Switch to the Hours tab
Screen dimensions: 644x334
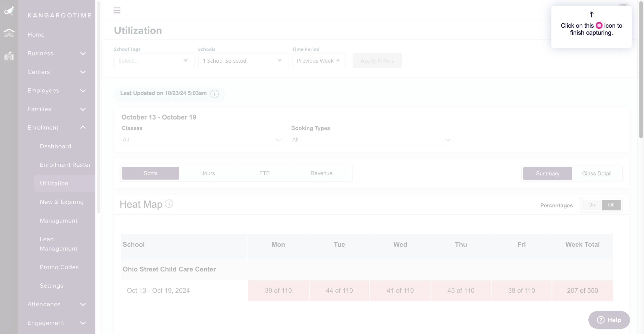(x=207, y=173)
